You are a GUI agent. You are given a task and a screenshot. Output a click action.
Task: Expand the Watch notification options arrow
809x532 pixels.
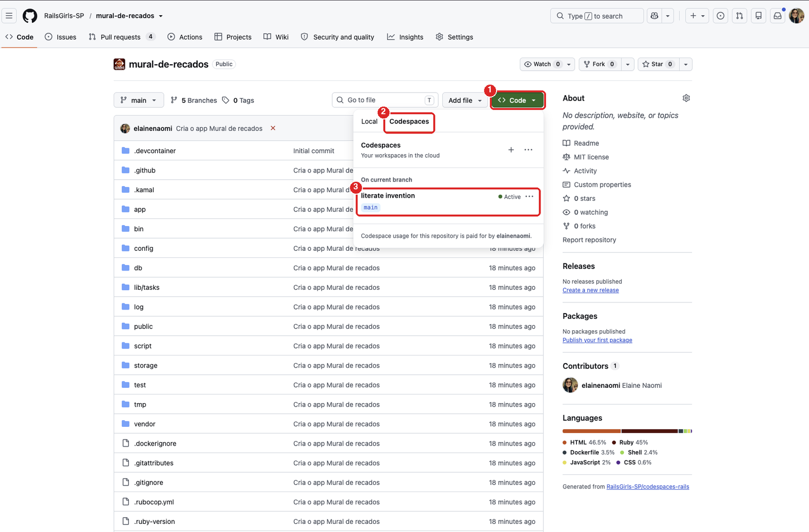(569, 64)
